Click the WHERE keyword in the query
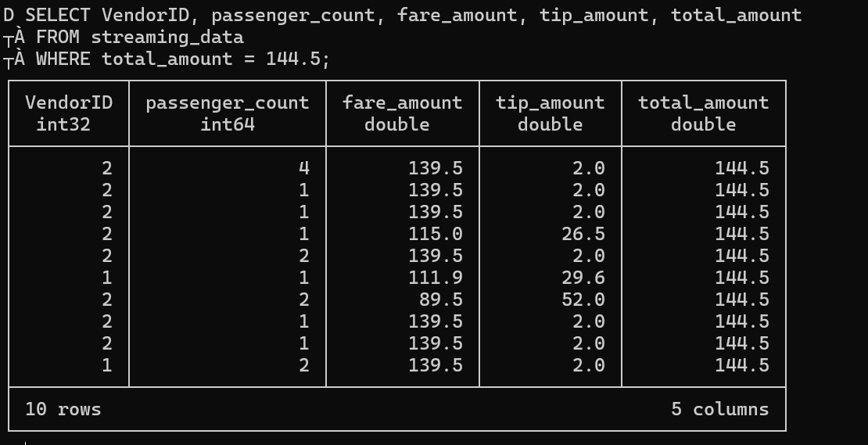The image size is (868, 445). pos(63,59)
